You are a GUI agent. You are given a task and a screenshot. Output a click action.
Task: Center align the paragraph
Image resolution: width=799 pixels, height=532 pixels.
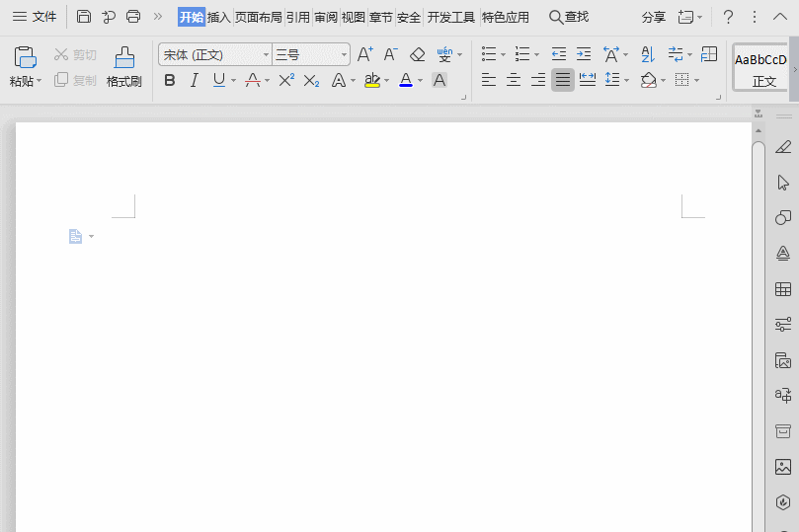[514, 80]
